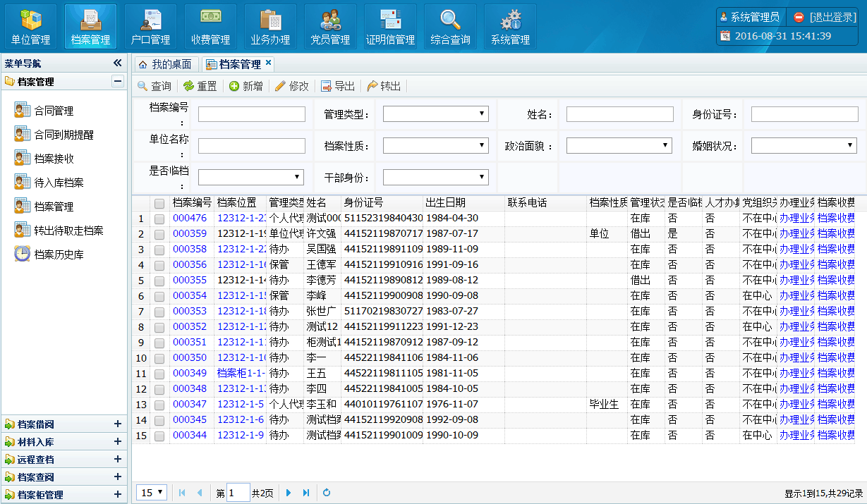
Task: Open the 业务办理 module icon
Action: click(270, 27)
